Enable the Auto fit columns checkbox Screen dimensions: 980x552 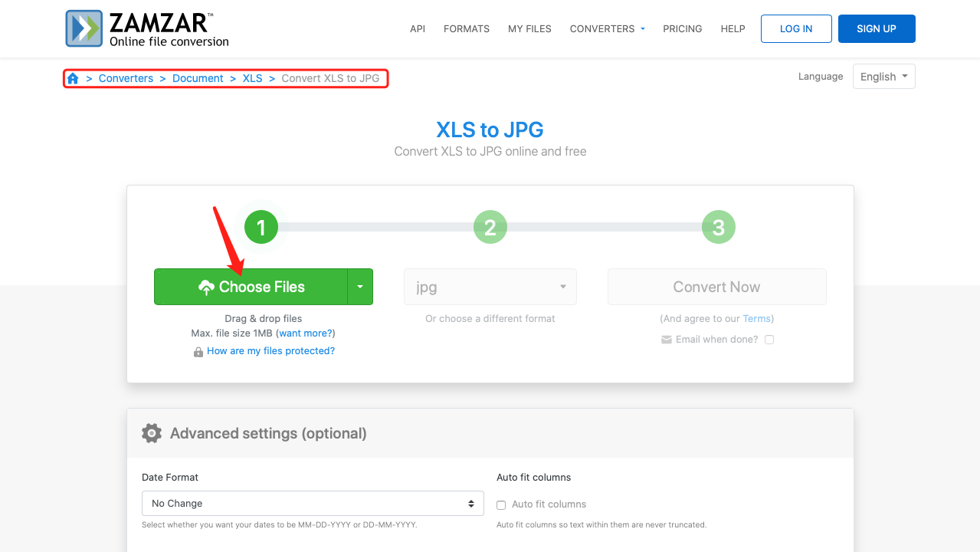500,504
